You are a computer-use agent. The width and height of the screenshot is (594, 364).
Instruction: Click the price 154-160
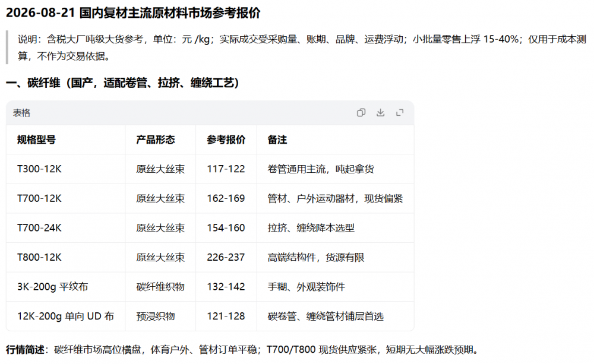tap(226, 228)
